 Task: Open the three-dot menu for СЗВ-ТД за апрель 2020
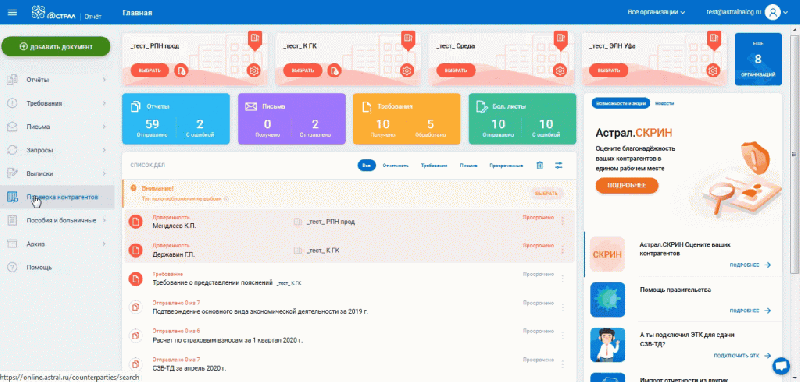[x=563, y=364]
